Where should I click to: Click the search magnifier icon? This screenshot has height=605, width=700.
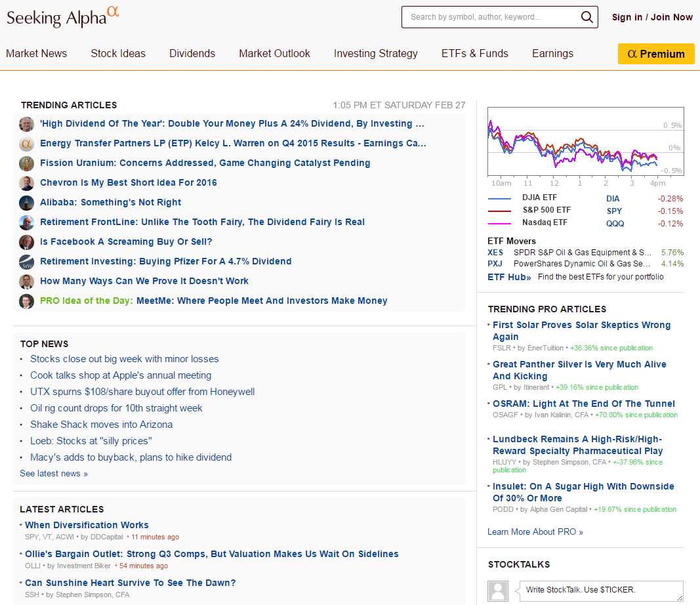point(587,17)
